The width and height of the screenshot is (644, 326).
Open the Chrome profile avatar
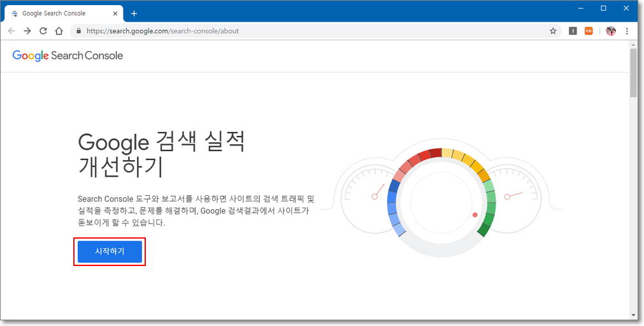[611, 31]
